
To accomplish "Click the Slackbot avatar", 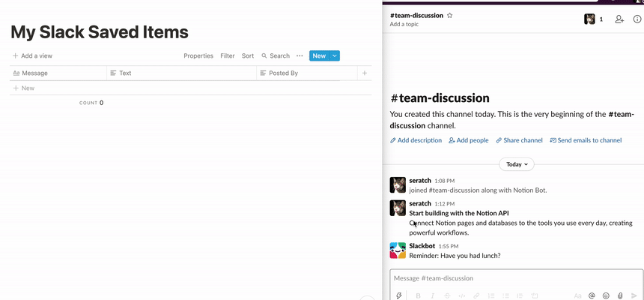I will pos(398,250).
